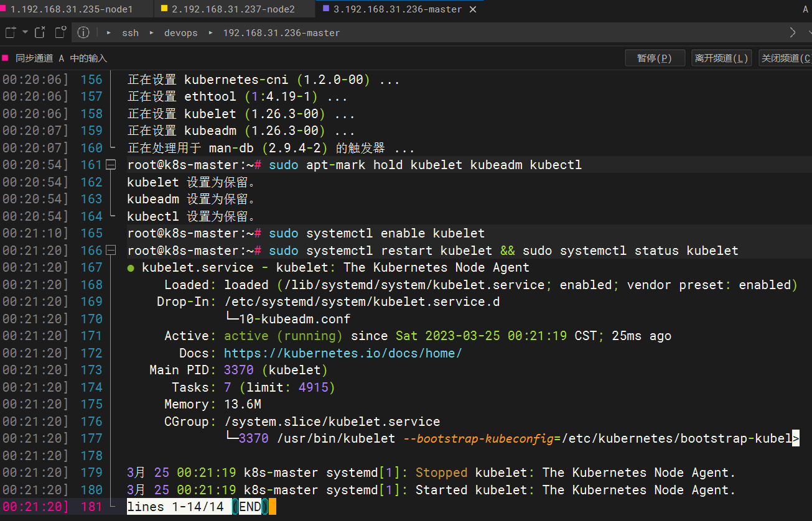Click line number 181 in the gutter
The height and width of the screenshot is (521, 812).
pyautogui.click(x=91, y=507)
